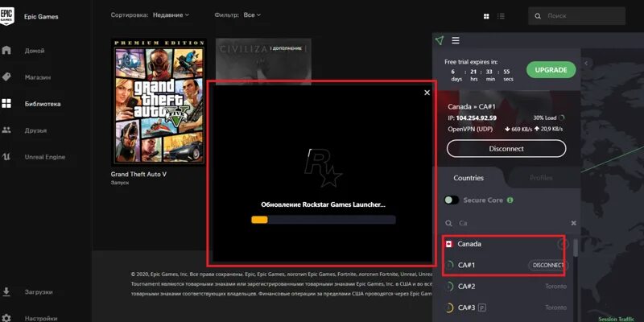Viewport: 644px width, 322px height.
Task: Clear the VPN country search text
Action: 573,223
